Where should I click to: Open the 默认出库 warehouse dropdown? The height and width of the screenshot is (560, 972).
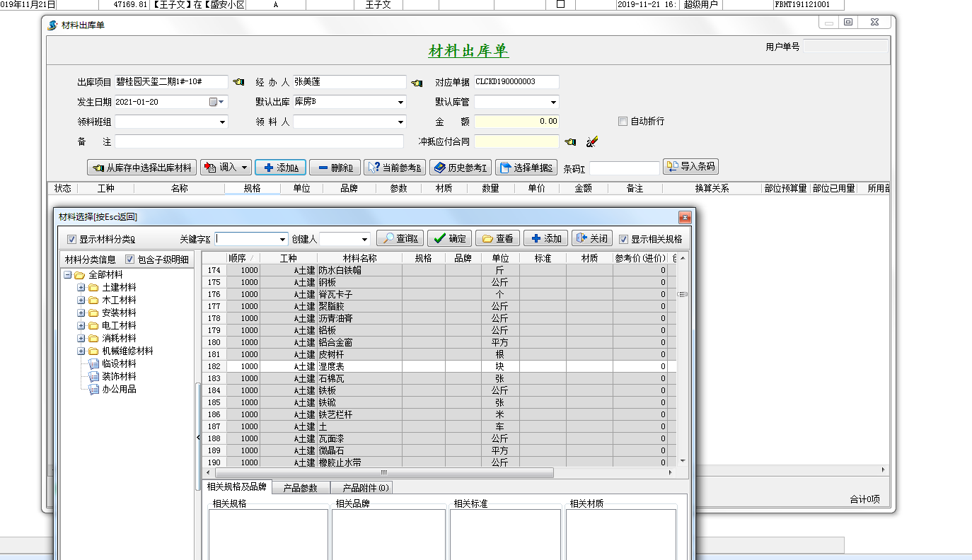[x=401, y=102]
